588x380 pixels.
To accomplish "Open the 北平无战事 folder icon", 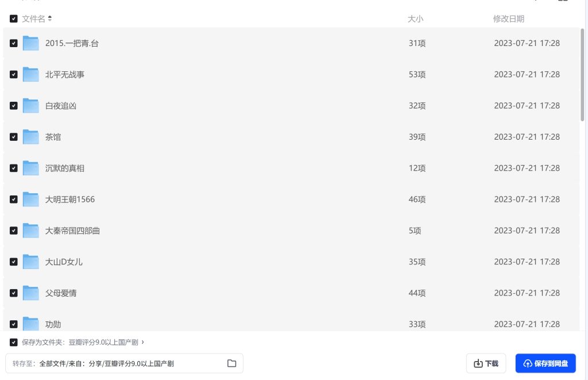I will pyautogui.click(x=31, y=74).
